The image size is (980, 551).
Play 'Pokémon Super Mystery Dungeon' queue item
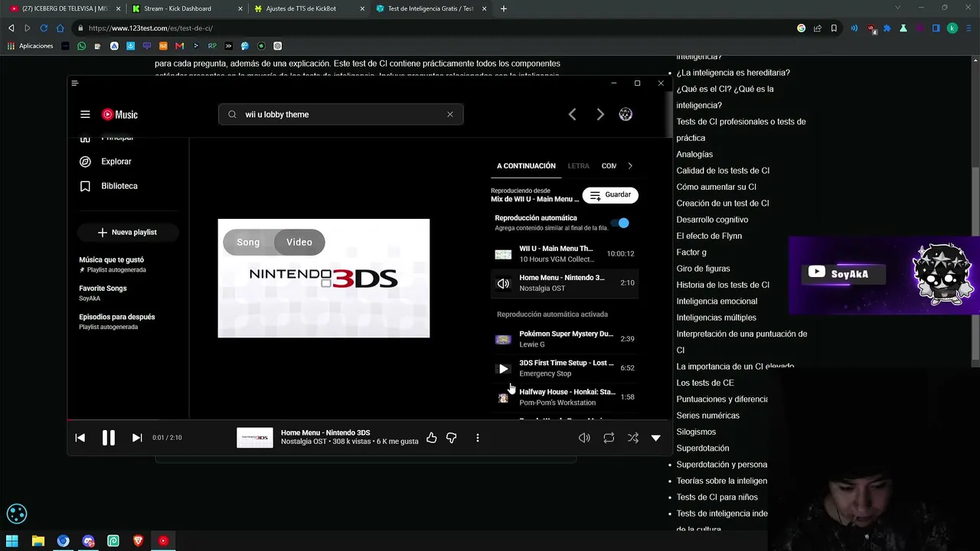[x=564, y=339]
